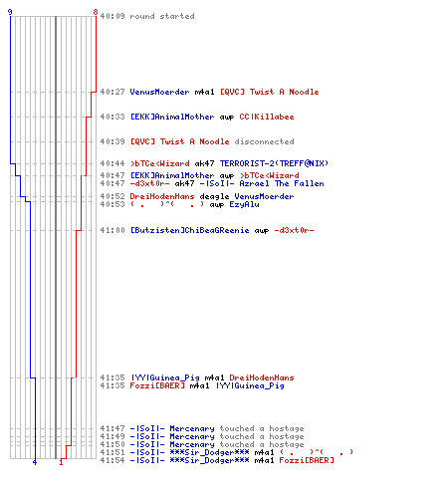This screenshot has height=498, width=448.
Task: Select >bTCe<Wizard attacker name at 40:44
Action: pos(159,163)
